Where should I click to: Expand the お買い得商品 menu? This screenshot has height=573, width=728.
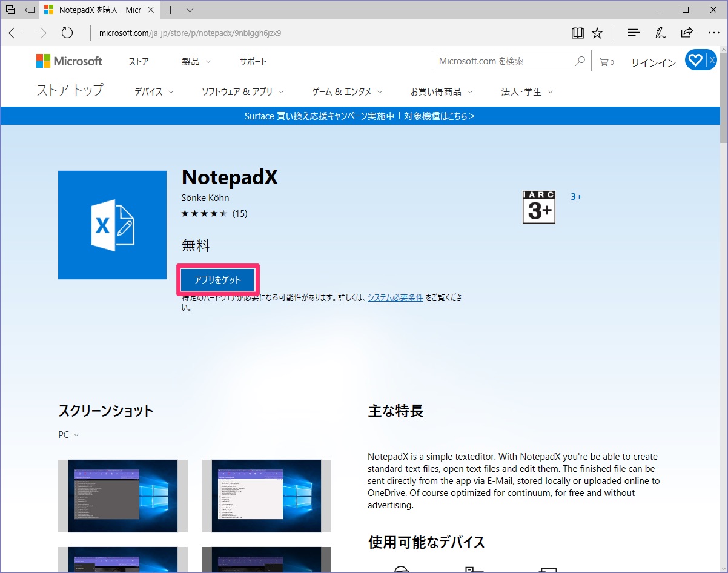coord(442,92)
